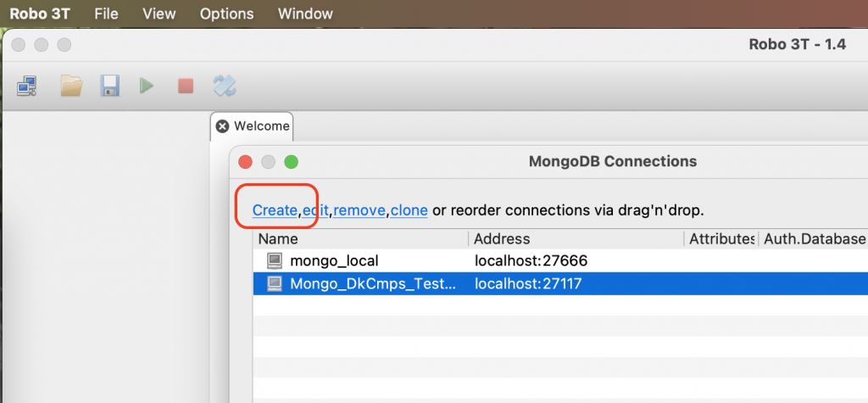
Task: Switch to the Welcome tab
Action: [253, 126]
